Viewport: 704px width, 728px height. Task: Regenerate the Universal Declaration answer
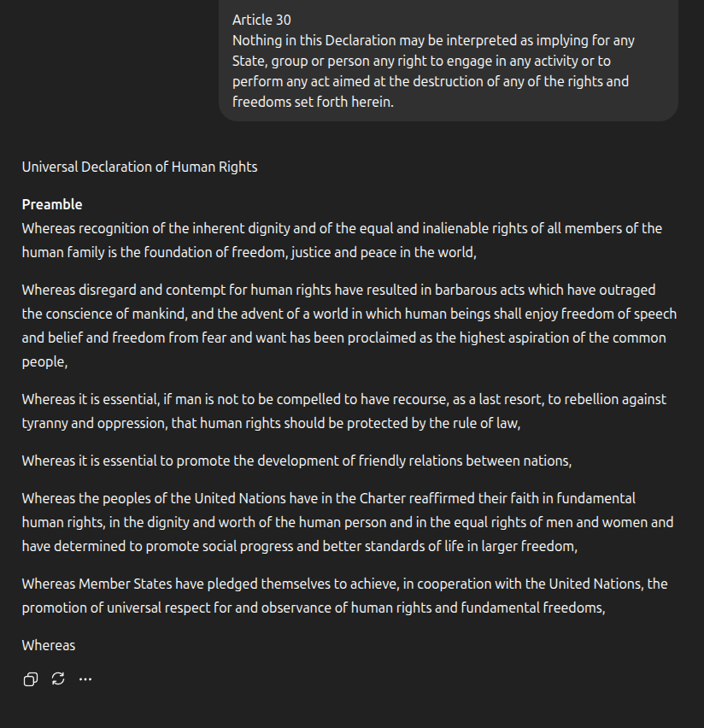pyautogui.click(x=57, y=678)
